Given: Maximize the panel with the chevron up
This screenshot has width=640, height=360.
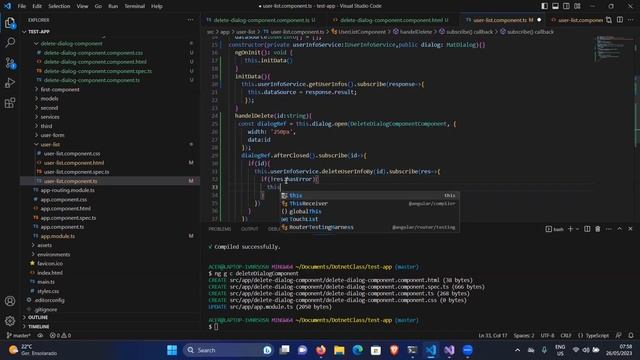Looking at the screenshot, I should point(619,229).
